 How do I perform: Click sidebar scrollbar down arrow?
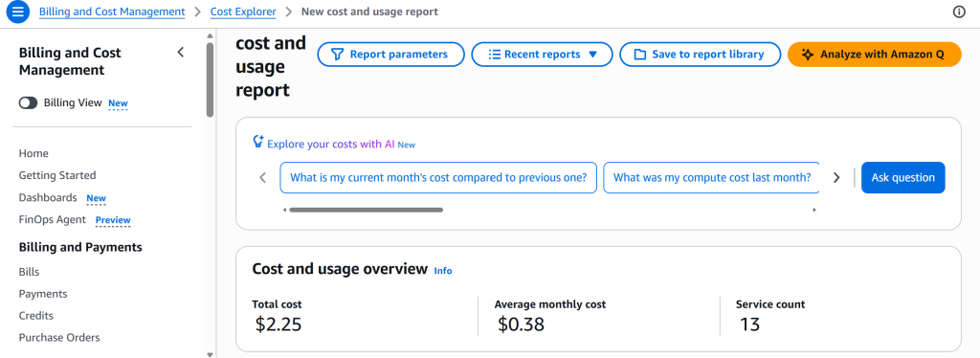click(x=210, y=354)
